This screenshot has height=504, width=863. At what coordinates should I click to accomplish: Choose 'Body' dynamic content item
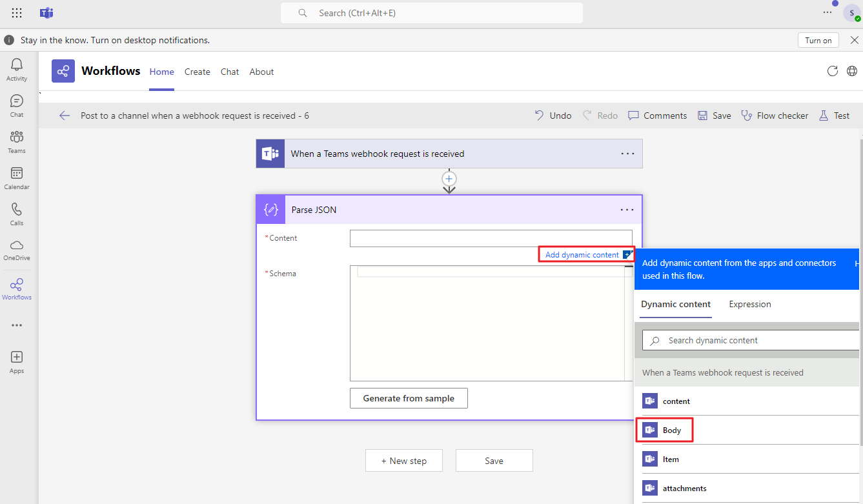point(747,430)
